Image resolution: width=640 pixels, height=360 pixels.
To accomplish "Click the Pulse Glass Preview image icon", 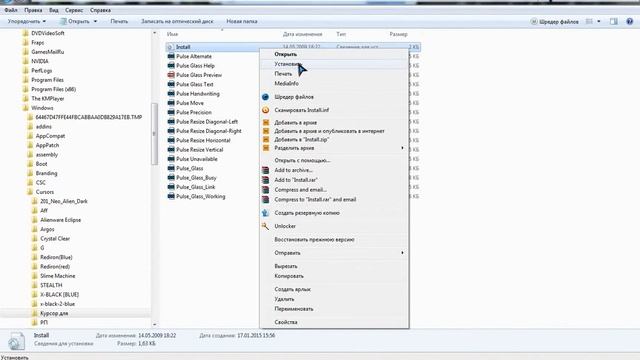I will tap(171, 75).
